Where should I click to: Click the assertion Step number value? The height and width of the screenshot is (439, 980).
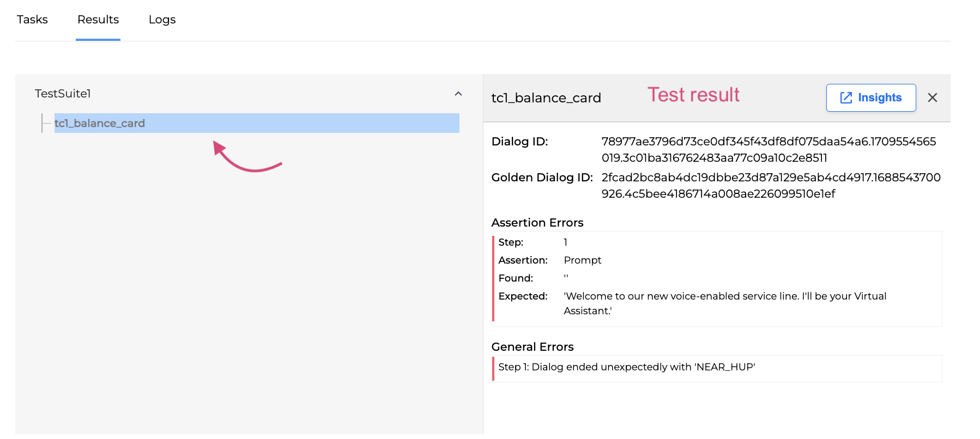coord(565,242)
